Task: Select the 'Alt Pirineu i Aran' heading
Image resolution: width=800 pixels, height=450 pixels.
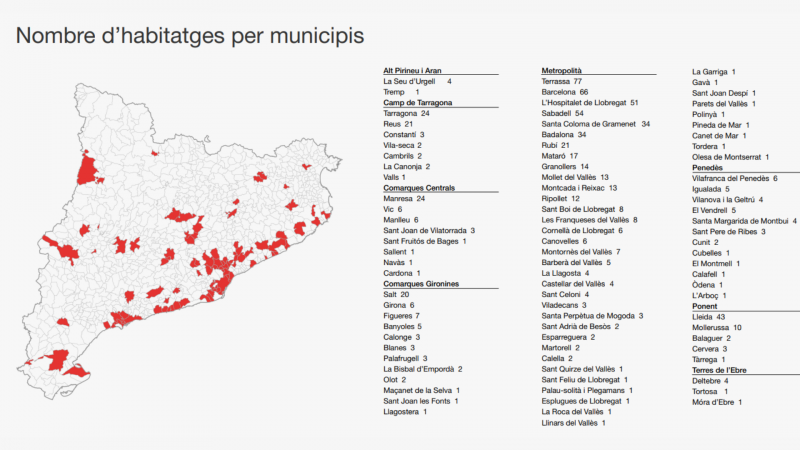Action: coord(412,70)
